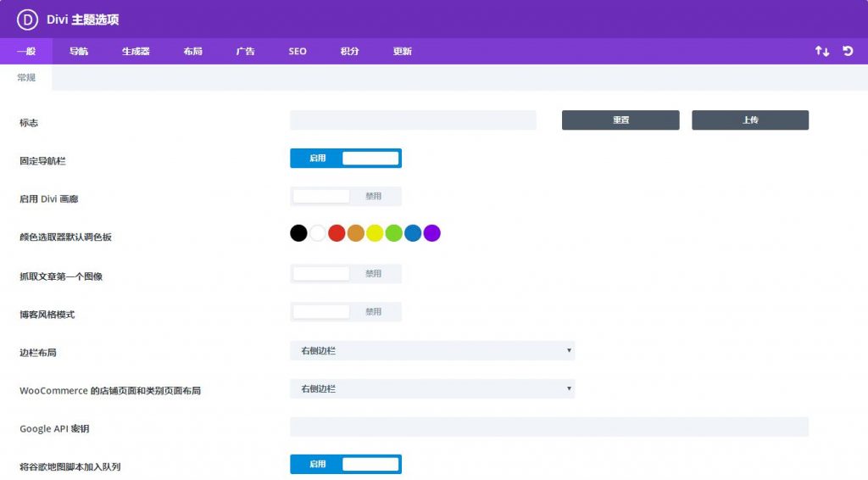Click the 颜色选取器默认调色板 label

click(x=65, y=237)
